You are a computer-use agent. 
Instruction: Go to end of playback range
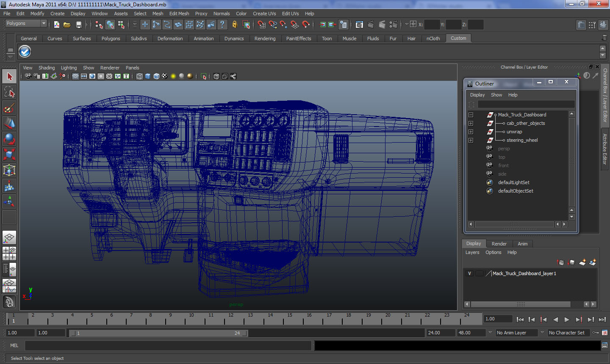coord(602,320)
